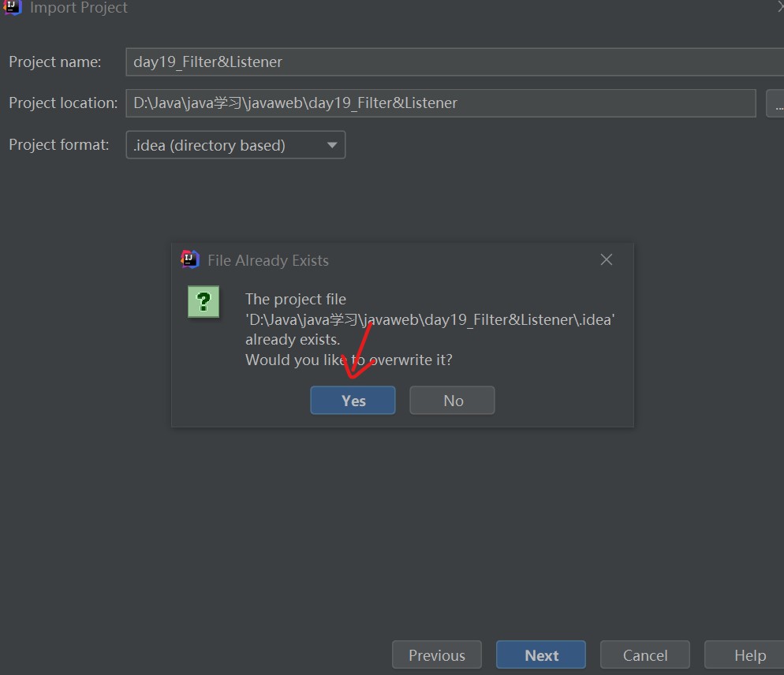The image size is (784, 675).
Task: Click the 'Project name:' label
Action: (x=55, y=62)
